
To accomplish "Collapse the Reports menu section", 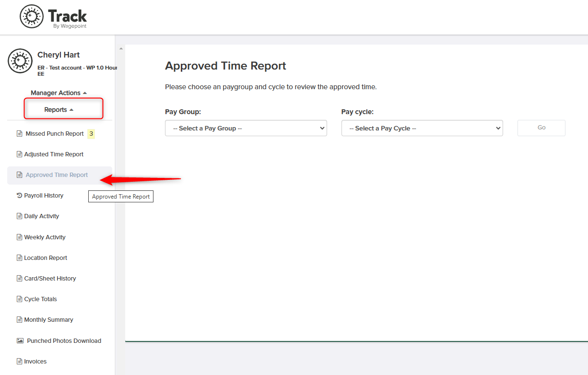I will pyautogui.click(x=59, y=110).
